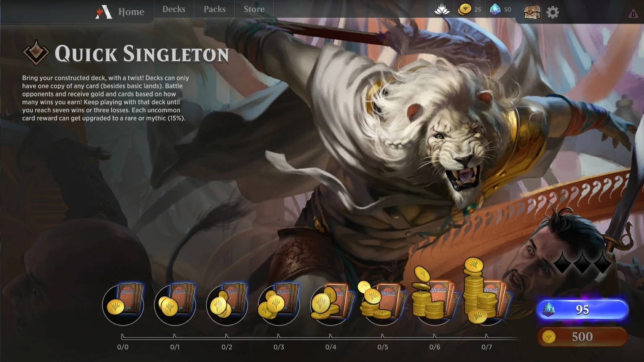The height and width of the screenshot is (362, 644).
Task: Open the settings gear icon
Action: [553, 12]
